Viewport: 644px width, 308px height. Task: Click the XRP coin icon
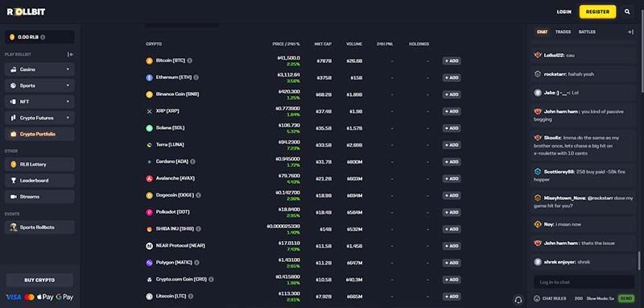tap(149, 111)
